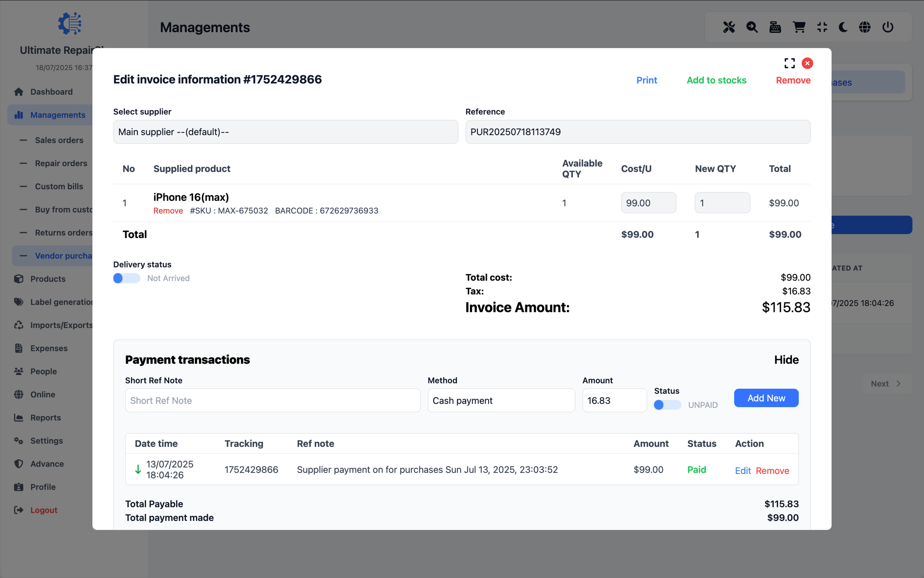
Task: Open the Select supplier dropdown
Action: [x=286, y=132]
